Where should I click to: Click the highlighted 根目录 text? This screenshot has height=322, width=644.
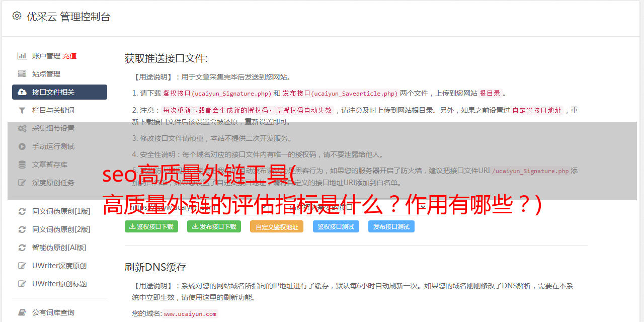(490, 93)
